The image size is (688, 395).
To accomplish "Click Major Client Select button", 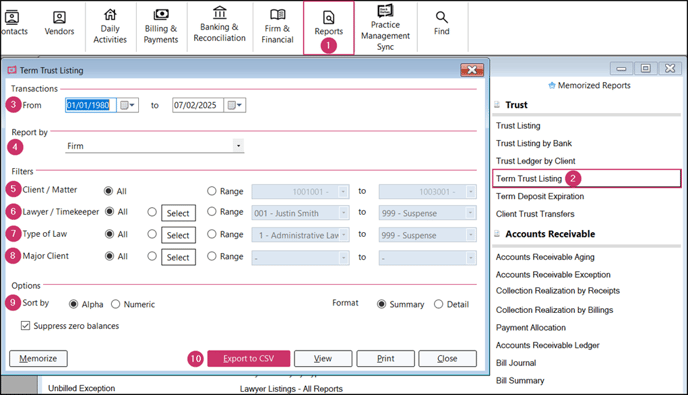I will click(x=178, y=257).
